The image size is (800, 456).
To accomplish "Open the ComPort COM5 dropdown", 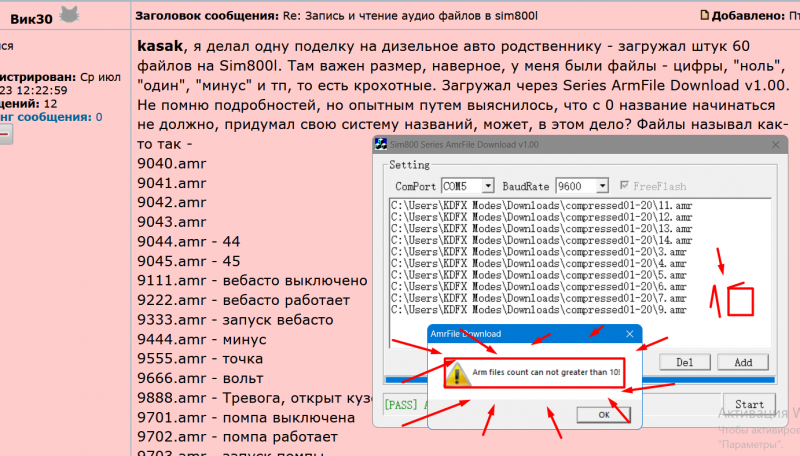I will point(488,186).
